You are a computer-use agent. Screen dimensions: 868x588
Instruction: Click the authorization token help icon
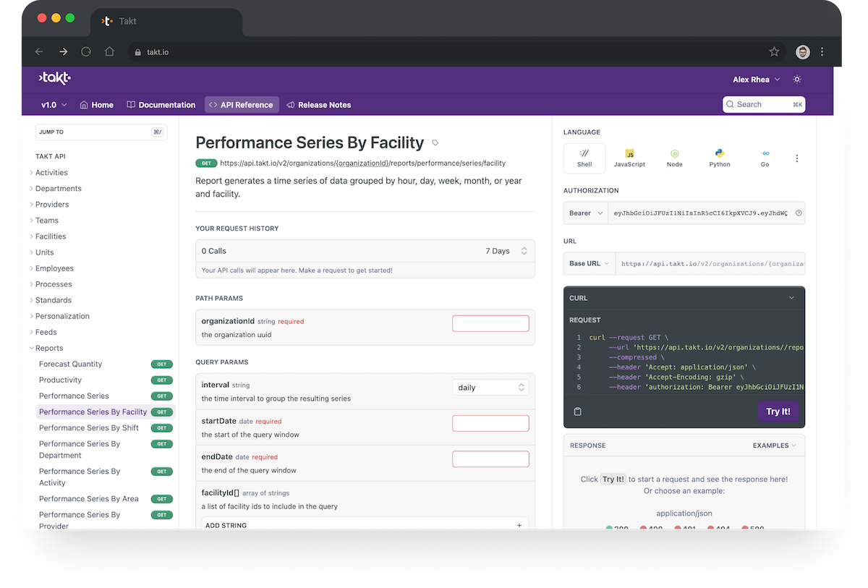coord(799,213)
